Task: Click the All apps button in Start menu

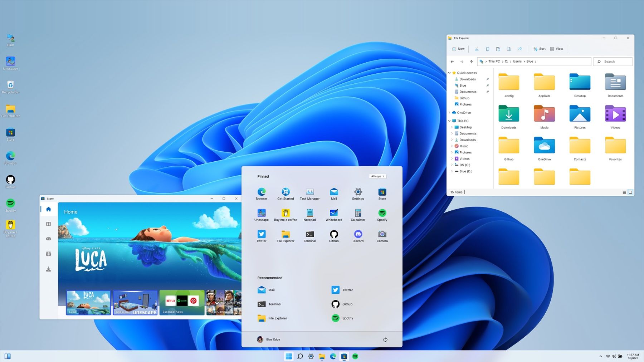Action: pos(377,176)
